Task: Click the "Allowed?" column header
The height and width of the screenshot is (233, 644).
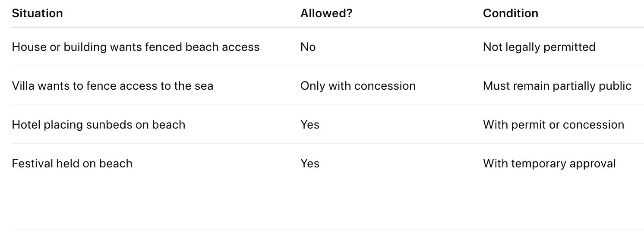Action: (326, 13)
